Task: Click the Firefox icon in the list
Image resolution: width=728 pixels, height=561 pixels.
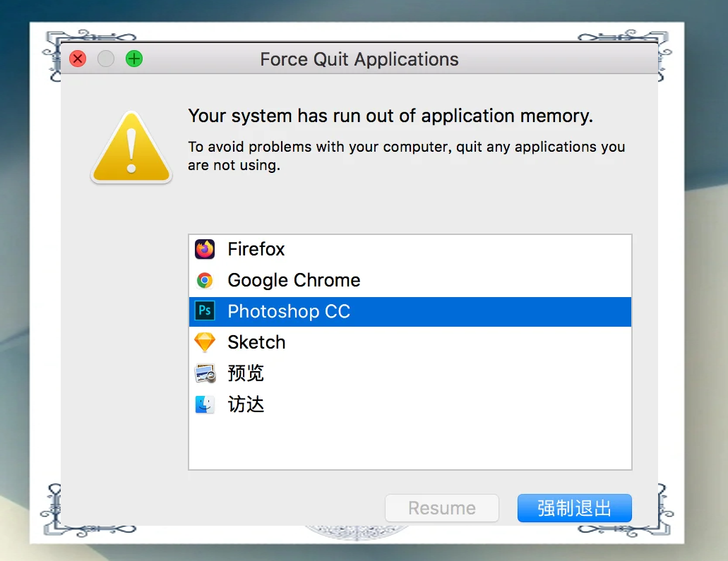Action: tap(205, 249)
